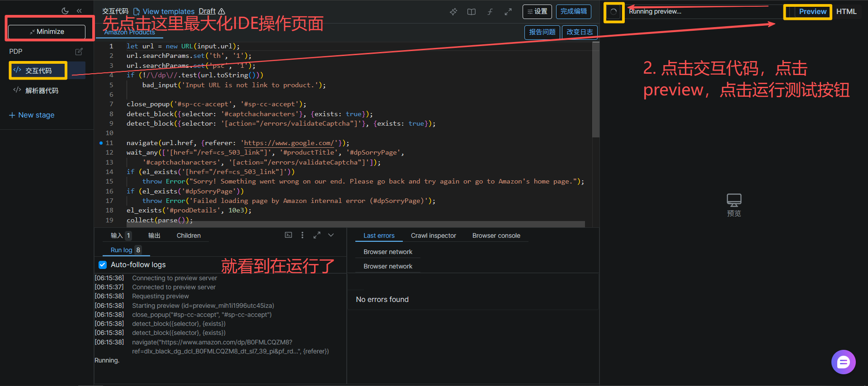This screenshot has height=386, width=868.
Task: Click the Draft status link
Action: tap(207, 11)
